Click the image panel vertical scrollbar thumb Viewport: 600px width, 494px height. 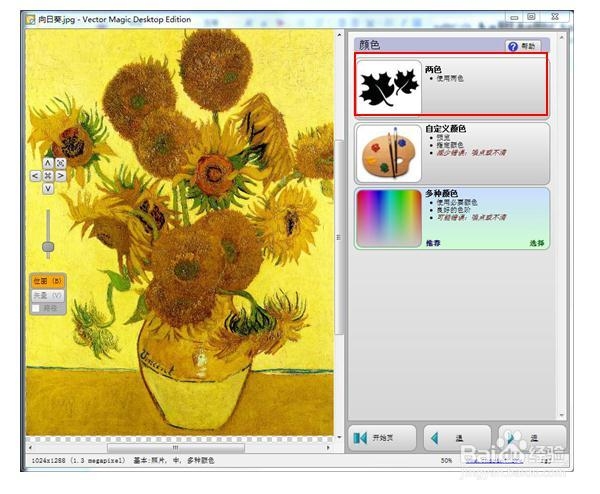tap(339, 237)
